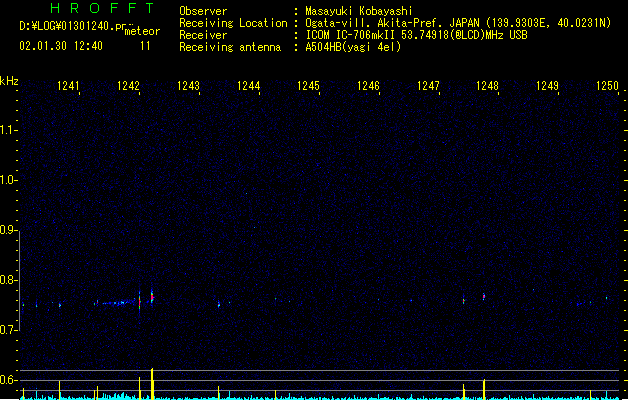
Task: Click the 1.1 frequency axis label
Action: [8, 130]
